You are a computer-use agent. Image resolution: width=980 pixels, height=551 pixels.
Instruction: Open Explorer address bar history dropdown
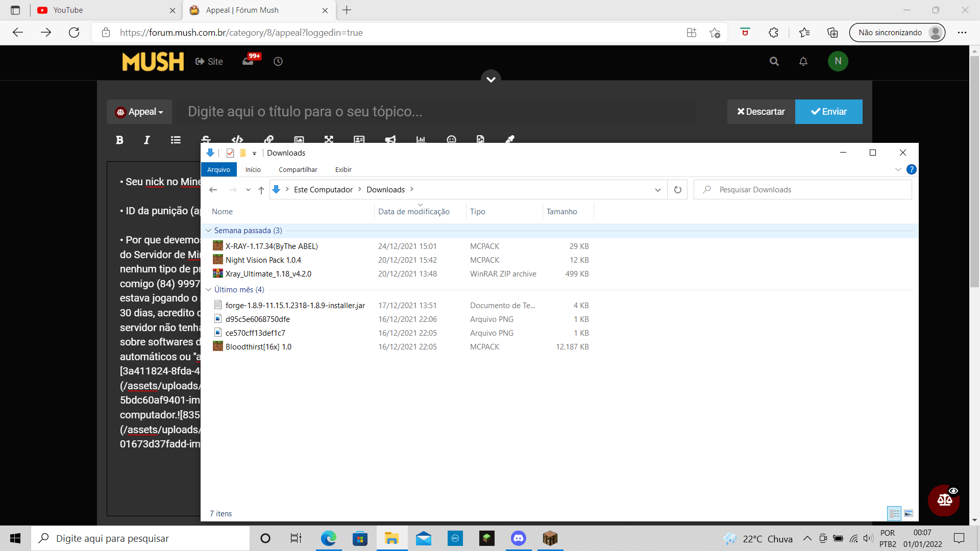click(658, 190)
